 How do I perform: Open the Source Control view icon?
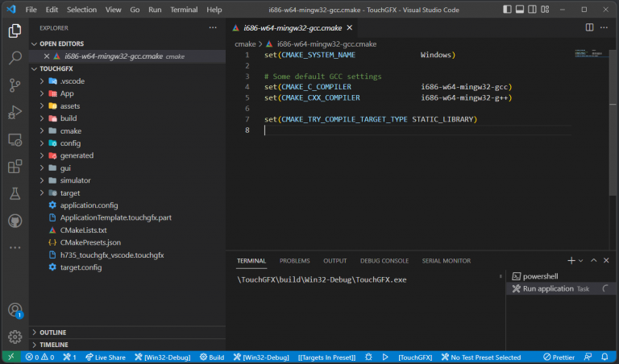(x=15, y=85)
